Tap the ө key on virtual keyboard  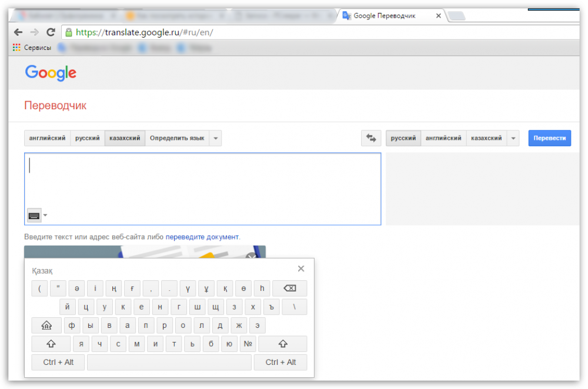click(243, 288)
